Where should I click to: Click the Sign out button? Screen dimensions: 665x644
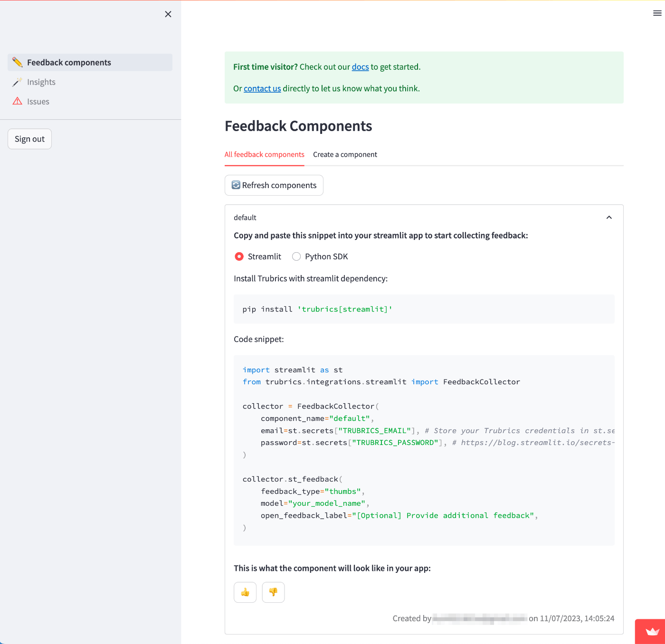(x=29, y=139)
